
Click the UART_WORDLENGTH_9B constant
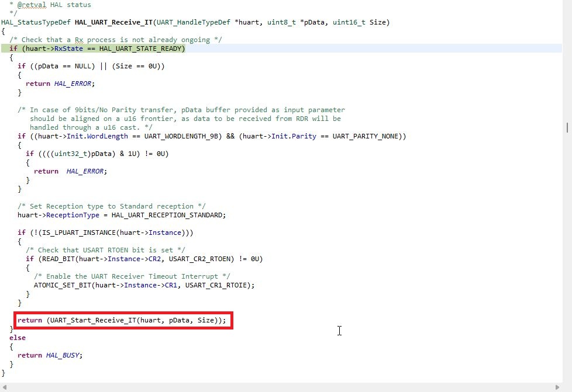[x=181, y=136]
